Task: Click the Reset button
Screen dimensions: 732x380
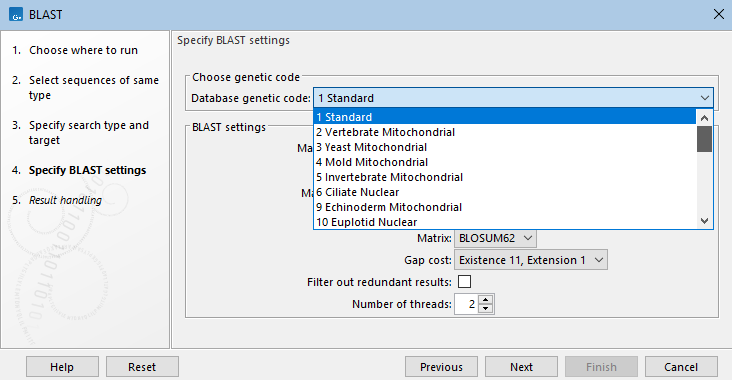Action: [142, 367]
